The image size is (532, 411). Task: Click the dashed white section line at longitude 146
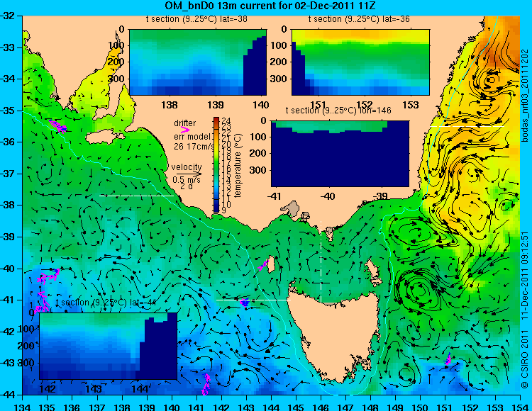[321, 262]
